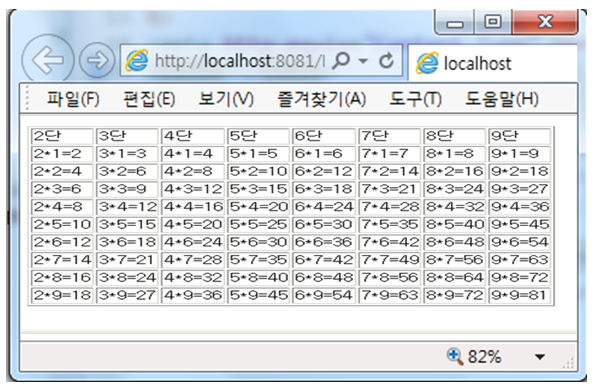Close the browser window

[545, 23]
